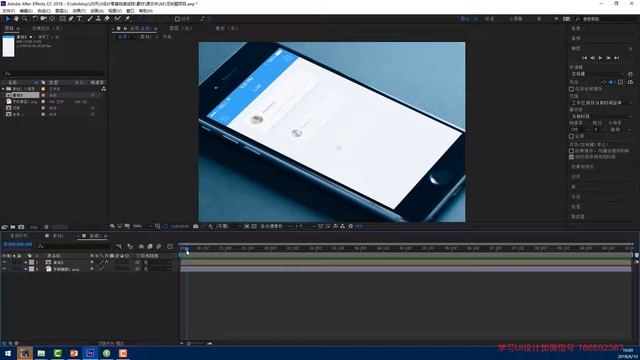640x360 pixels.
Task: Select the Hand tool
Action: pyautogui.click(x=16, y=19)
